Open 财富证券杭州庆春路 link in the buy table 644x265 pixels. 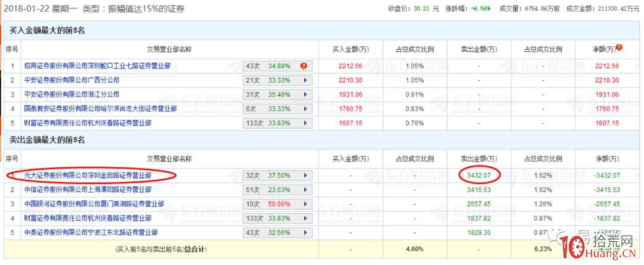88,123
